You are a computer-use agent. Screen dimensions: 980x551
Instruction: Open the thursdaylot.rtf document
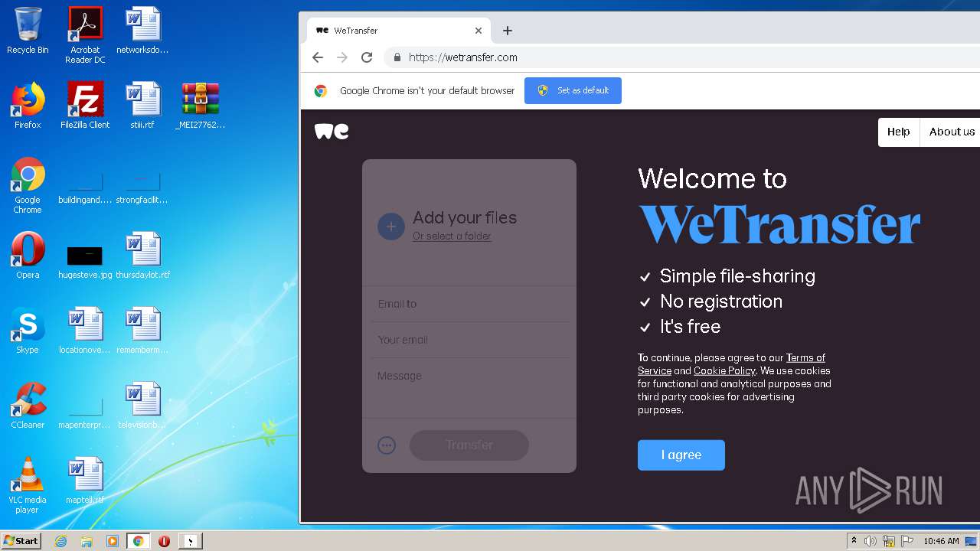pyautogui.click(x=142, y=256)
